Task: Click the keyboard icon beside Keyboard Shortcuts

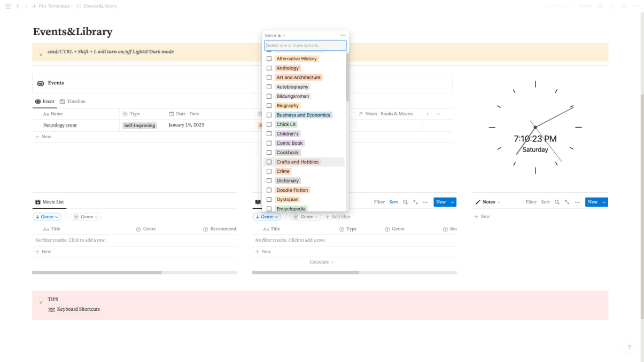Action: pyautogui.click(x=52, y=309)
